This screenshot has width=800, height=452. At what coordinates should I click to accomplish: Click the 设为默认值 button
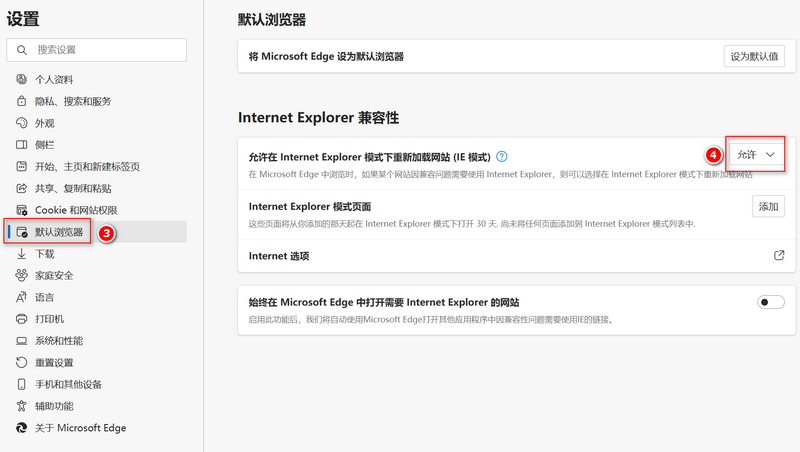pos(754,56)
